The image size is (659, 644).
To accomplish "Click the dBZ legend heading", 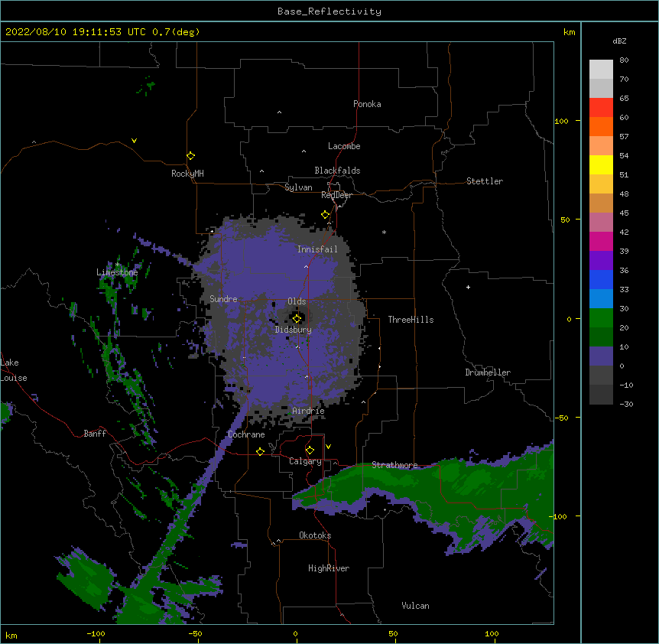I will [619, 41].
